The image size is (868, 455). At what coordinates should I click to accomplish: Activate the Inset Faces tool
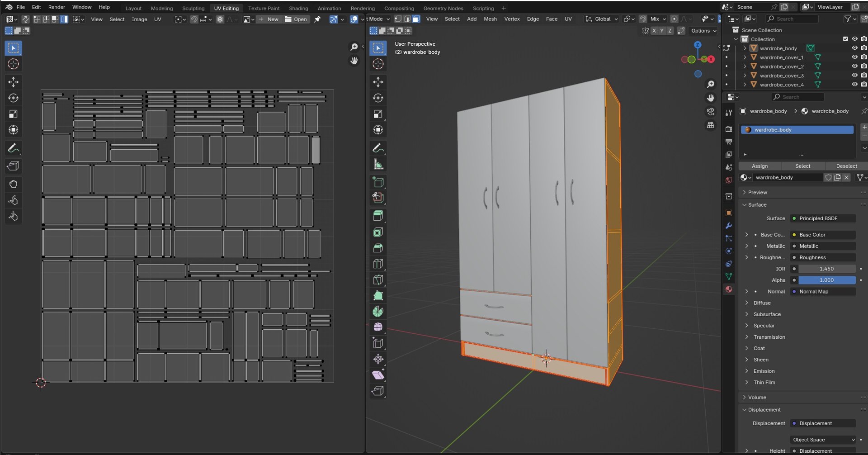click(x=378, y=232)
